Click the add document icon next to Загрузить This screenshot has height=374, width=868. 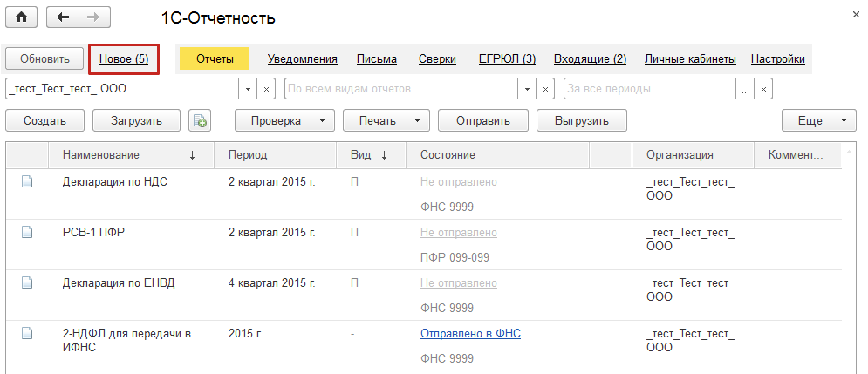(200, 121)
